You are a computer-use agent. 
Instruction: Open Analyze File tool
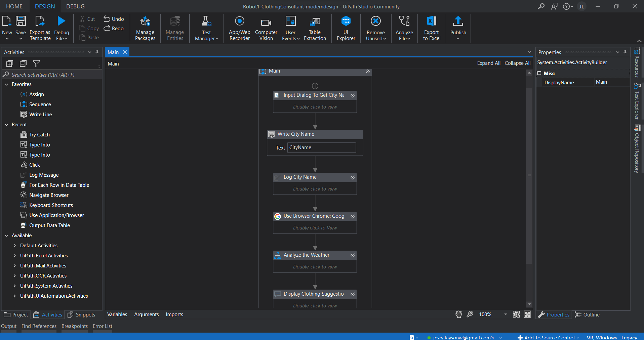click(x=404, y=29)
